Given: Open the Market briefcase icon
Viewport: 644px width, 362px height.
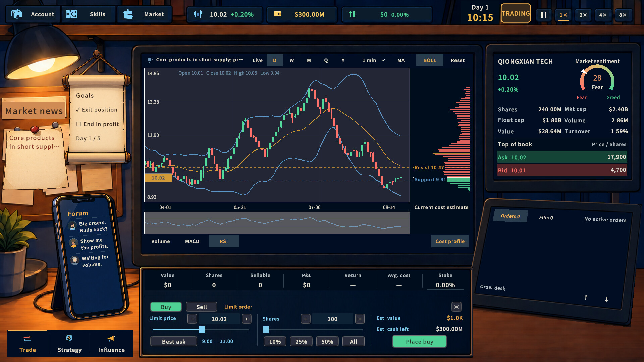Looking at the screenshot, I should (x=128, y=14).
